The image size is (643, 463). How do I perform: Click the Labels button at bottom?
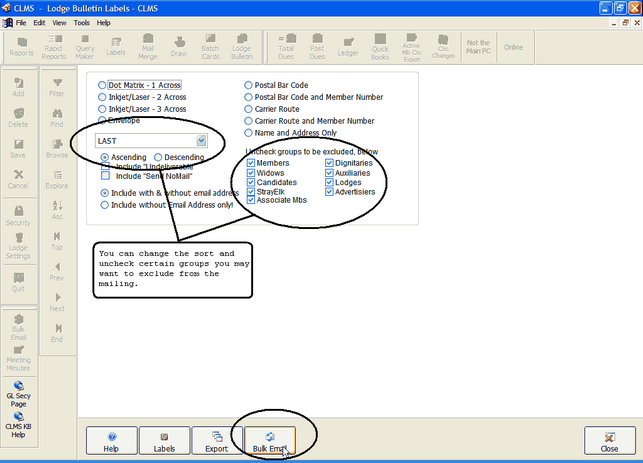(165, 440)
